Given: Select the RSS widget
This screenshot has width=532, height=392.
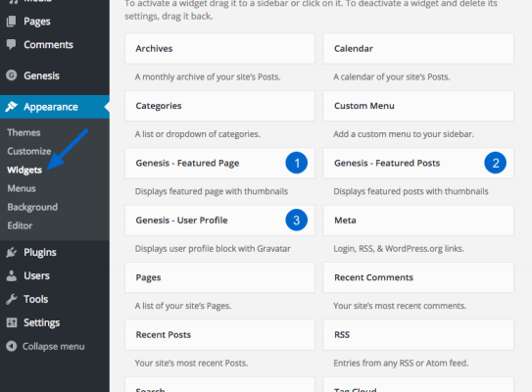Looking at the screenshot, I should pyautogui.click(x=418, y=334).
